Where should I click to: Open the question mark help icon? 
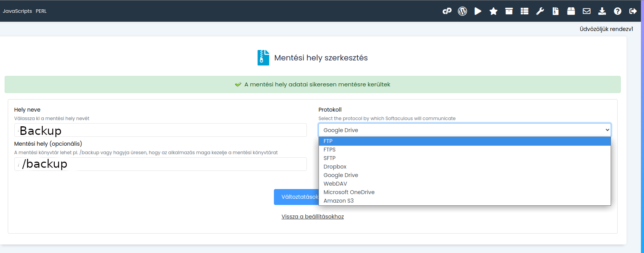tap(618, 11)
